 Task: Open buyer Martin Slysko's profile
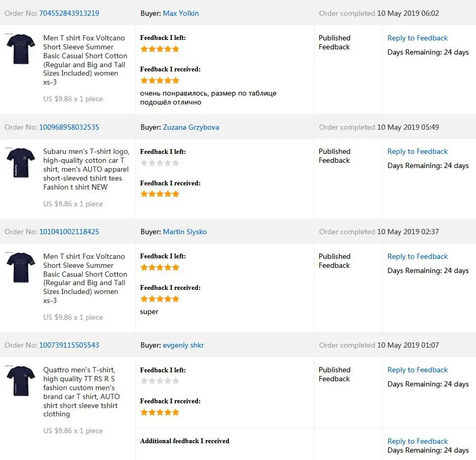[x=185, y=232]
